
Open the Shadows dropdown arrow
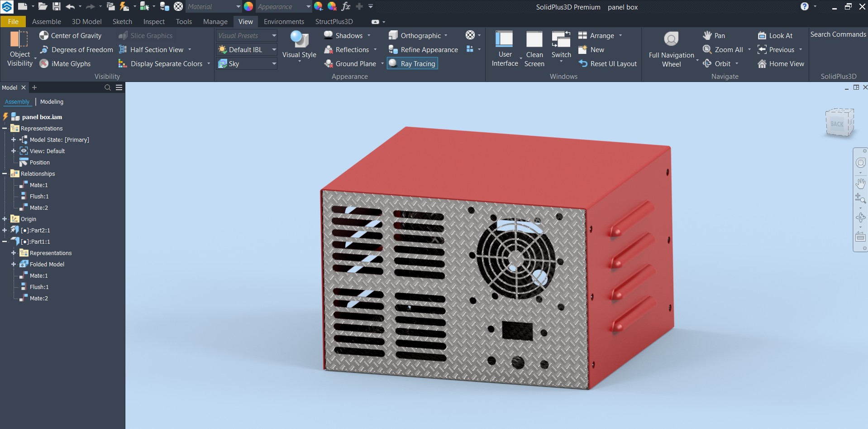pos(369,36)
